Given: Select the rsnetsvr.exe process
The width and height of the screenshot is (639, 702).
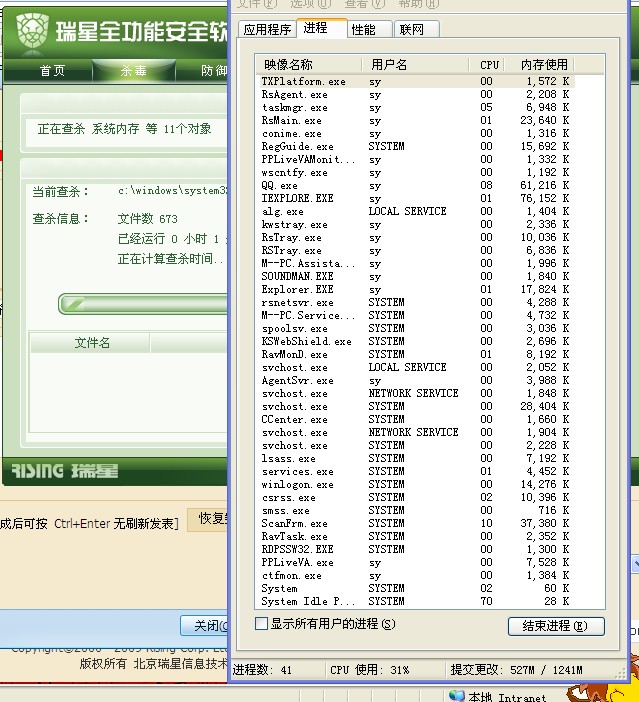Looking at the screenshot, I should coord(415,302).
